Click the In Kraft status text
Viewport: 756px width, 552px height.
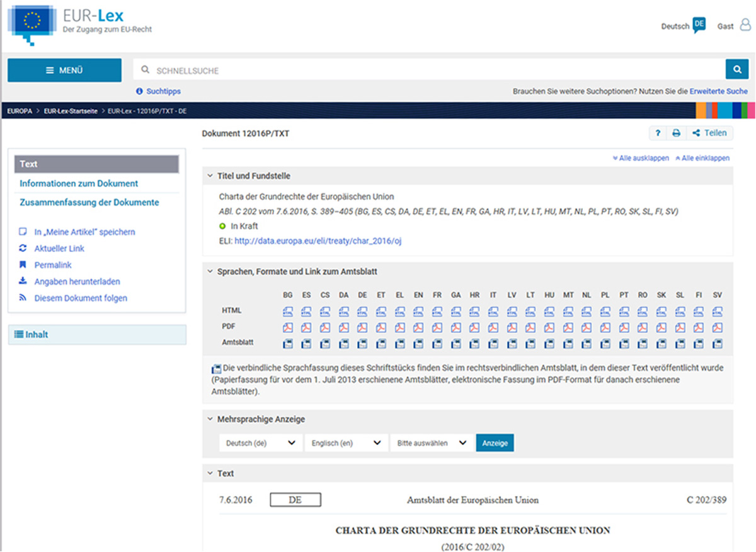click(x=244, y=226)
